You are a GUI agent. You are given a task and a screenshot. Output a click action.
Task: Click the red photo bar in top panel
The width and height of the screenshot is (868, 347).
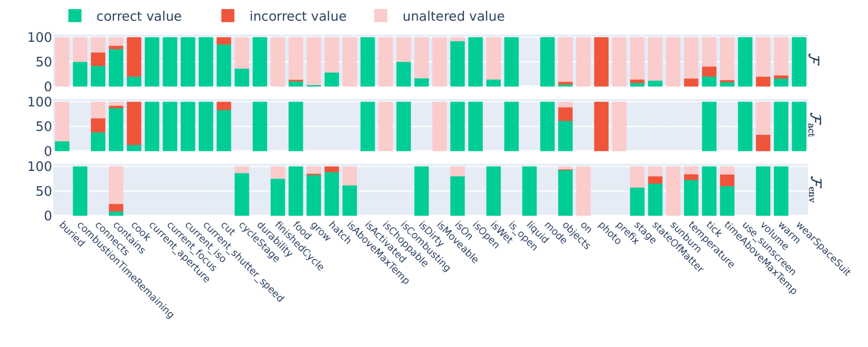coord(601,62)
